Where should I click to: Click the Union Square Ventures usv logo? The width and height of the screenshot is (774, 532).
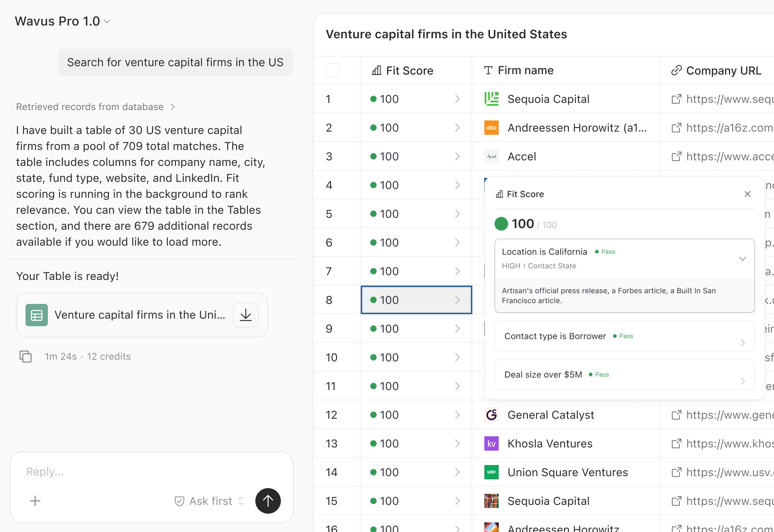tap(492, 472)
